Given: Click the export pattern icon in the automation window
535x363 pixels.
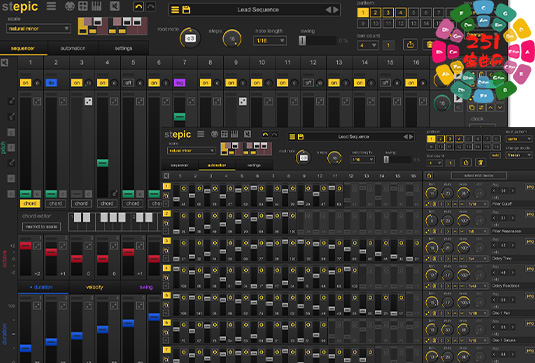Looking at the screenshot, I should (466, 163).
